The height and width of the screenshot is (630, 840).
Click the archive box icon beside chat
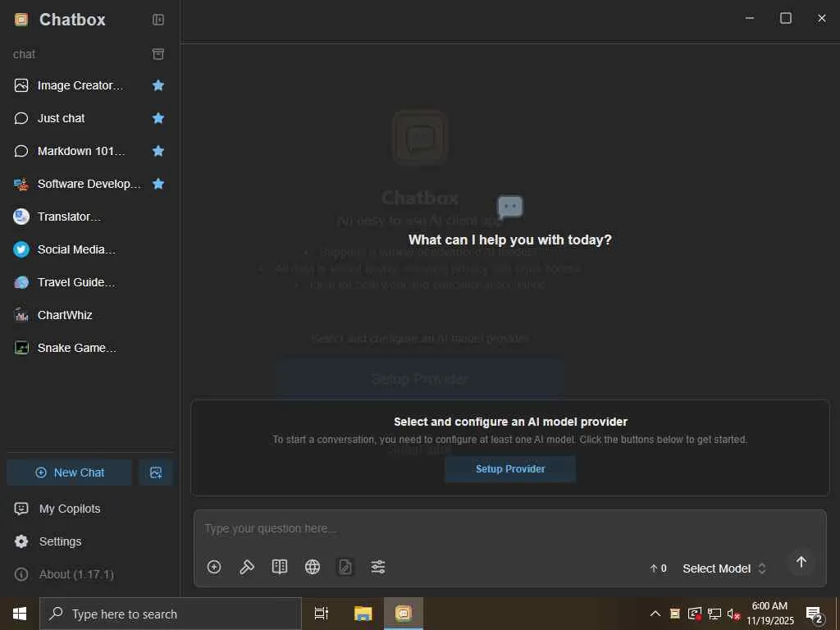tap(158, 54)
